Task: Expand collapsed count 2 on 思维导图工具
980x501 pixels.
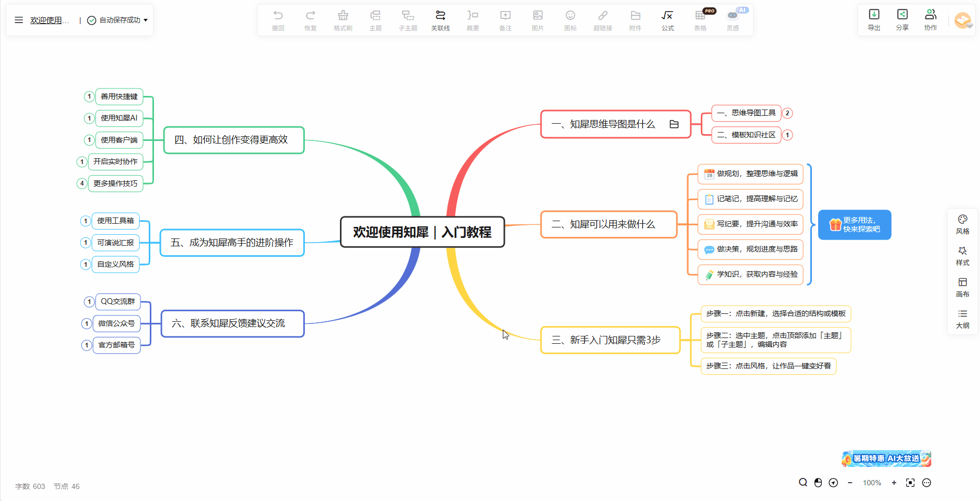Action: point(787,113)
